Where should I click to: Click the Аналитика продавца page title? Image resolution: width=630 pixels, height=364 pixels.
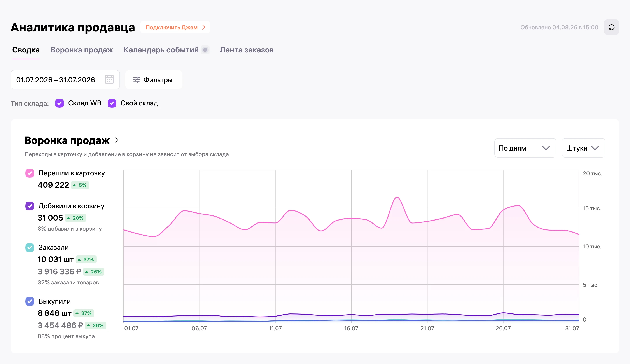click(x=73, y=27)
